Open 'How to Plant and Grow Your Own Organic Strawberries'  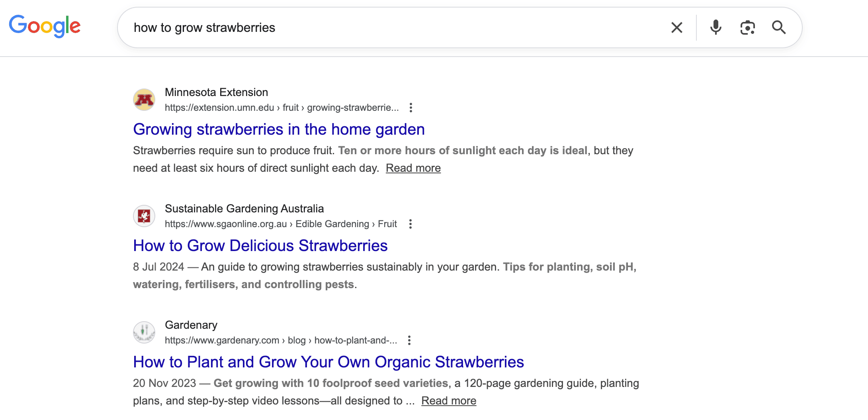click(328, 362)
